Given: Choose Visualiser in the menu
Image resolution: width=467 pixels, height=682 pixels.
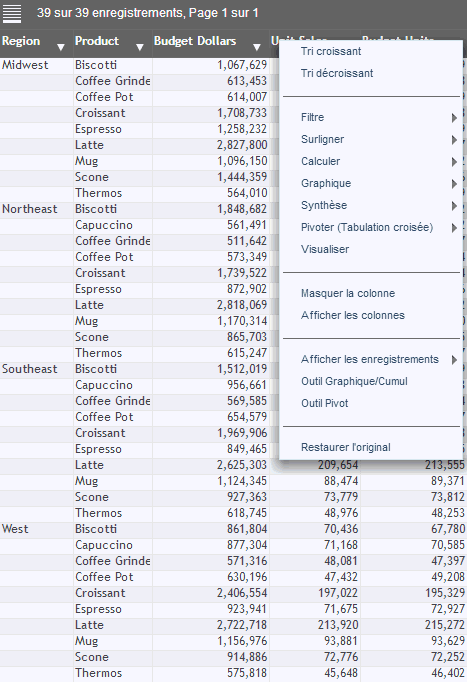Looking at the screenshot, I should tap(325, 249).
